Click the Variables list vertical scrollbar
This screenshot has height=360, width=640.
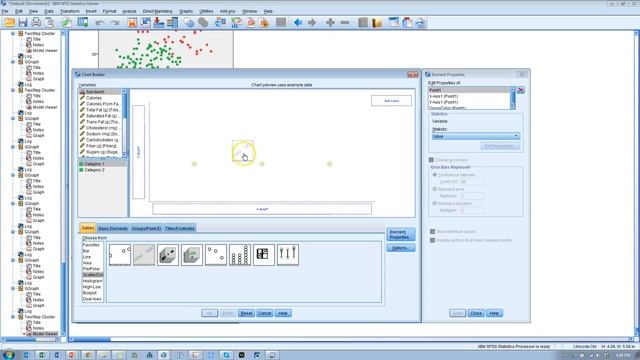click(x=124, y=123)
